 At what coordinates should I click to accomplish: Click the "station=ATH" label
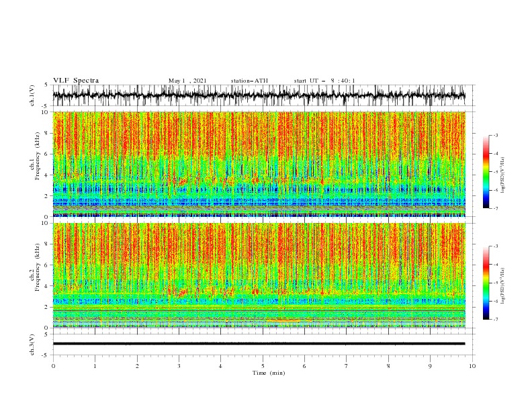249,81
